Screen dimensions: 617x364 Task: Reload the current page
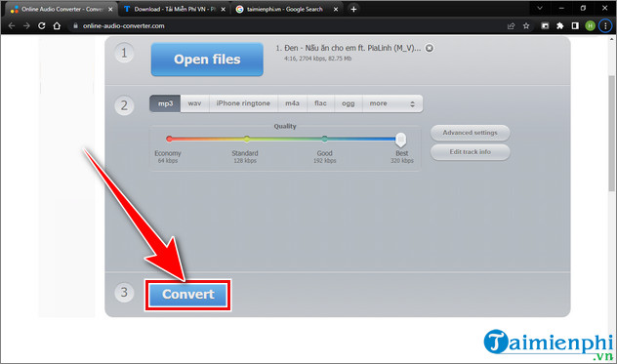click(x=41, y=26)
